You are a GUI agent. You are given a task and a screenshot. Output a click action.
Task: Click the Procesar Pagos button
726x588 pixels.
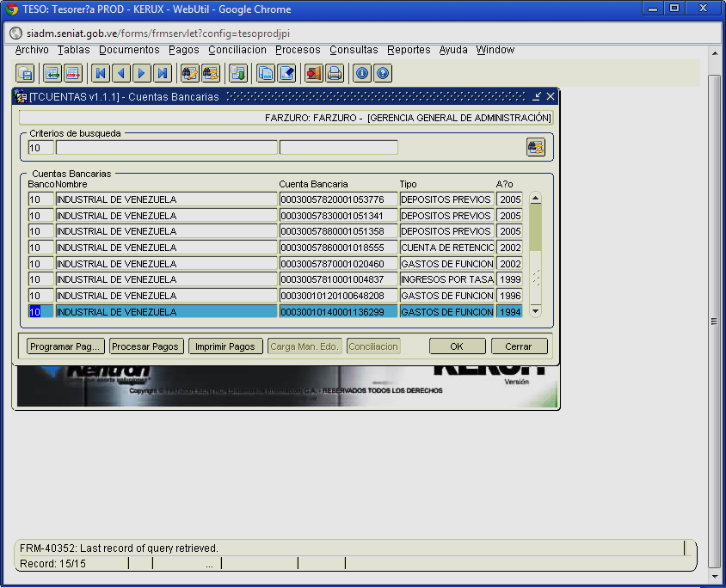point(146,346)
